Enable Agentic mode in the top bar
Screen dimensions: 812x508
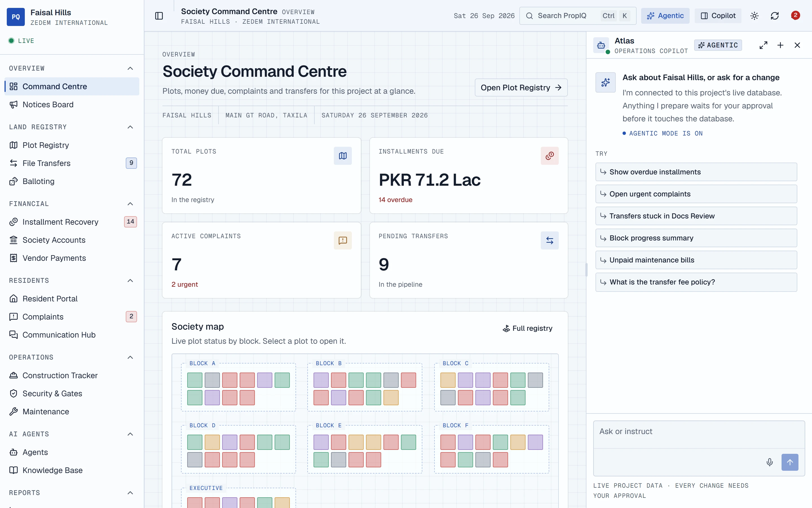coord(665,16)
